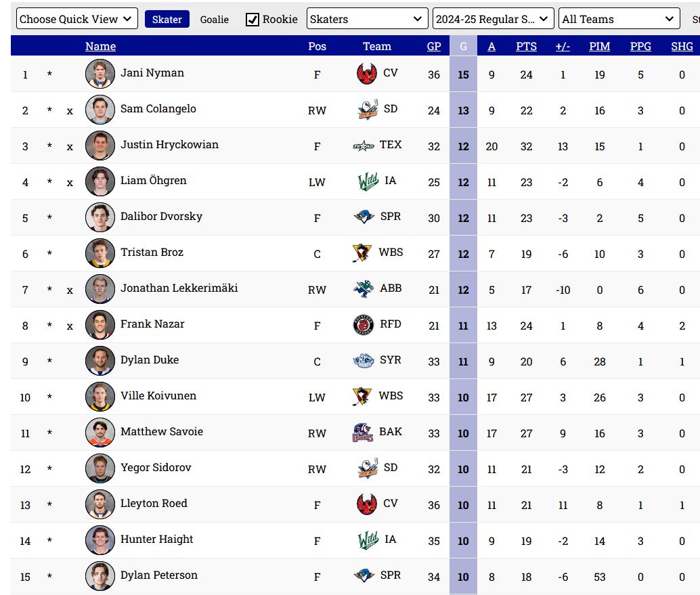Open the Choose Quick View dropdown
Image resolution: width=700 pixels, height=595 pixels.
click(76, 19)
